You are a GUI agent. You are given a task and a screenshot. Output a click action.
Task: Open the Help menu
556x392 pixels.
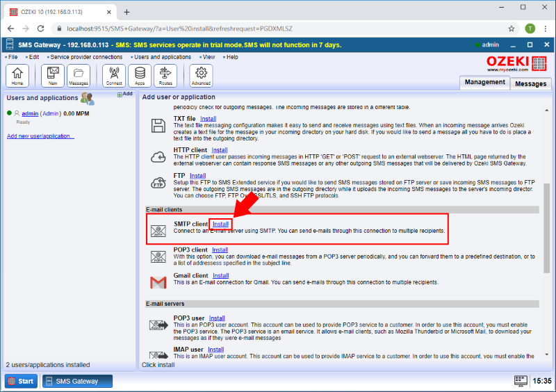(x=231, y=57)
